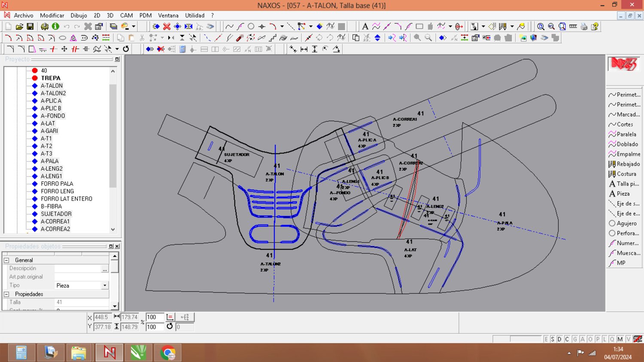The image size is (644, 362).
Task: Show hidden system tray icons arrow
Action: pos(569,353)
